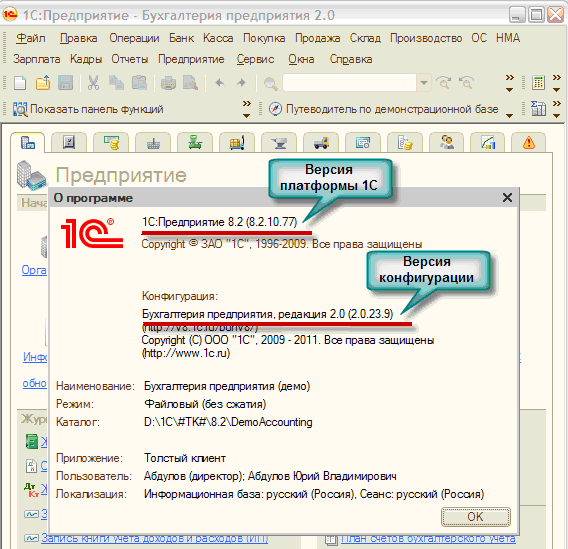Open the Purchase basket tab
This screenshot has width=568, height=549.
pyautogui.click(x=154, y=143)
